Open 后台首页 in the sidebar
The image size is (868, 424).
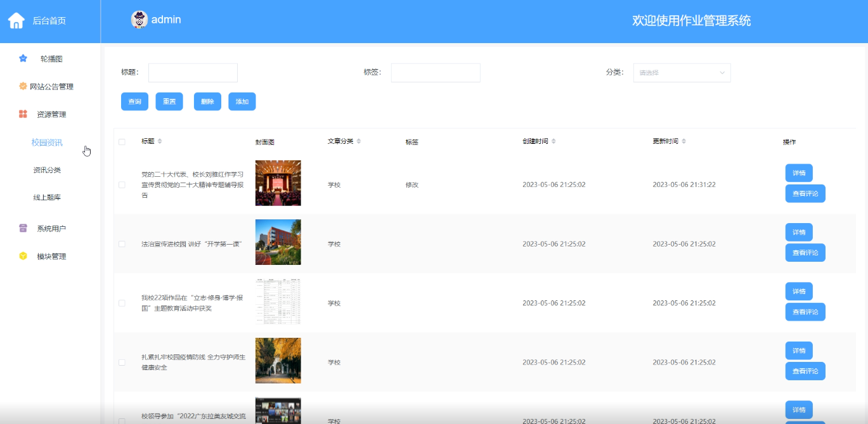coord(49,21)
